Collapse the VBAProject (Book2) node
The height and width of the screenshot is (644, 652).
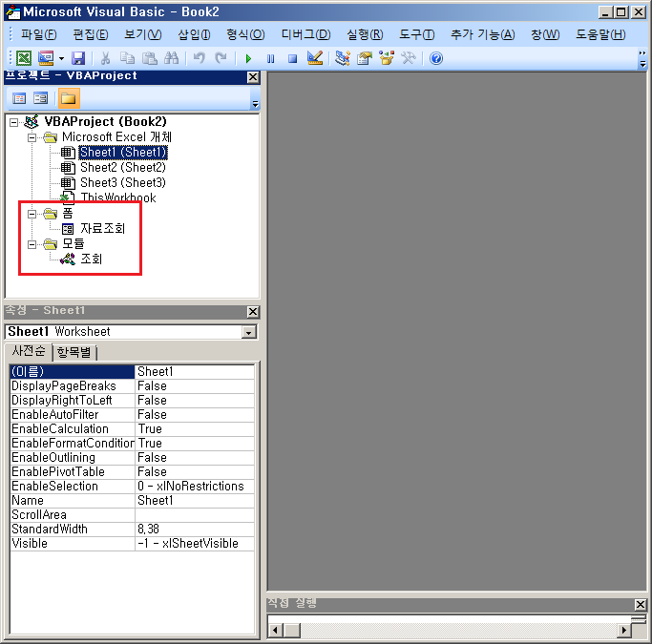(x=14, y=122)
